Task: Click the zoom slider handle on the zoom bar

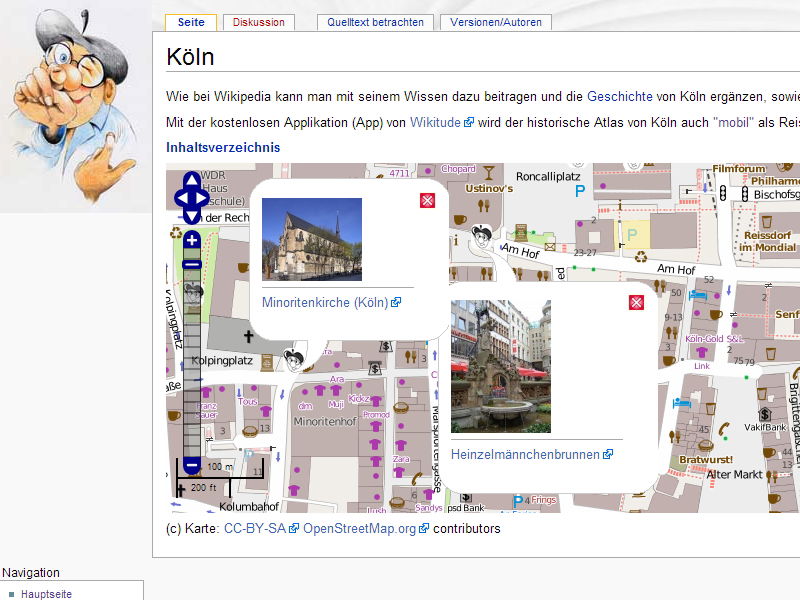Action: [192, 264]
